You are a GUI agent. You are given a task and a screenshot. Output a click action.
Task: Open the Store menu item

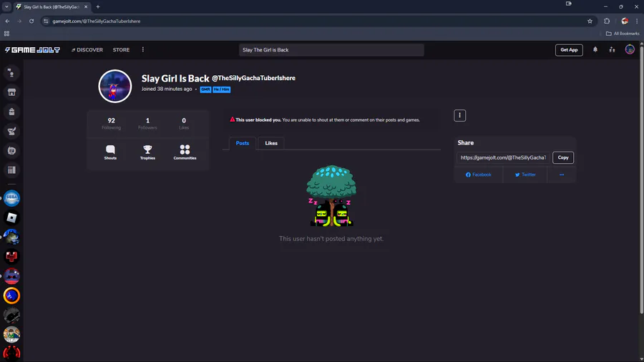point(121,49)
